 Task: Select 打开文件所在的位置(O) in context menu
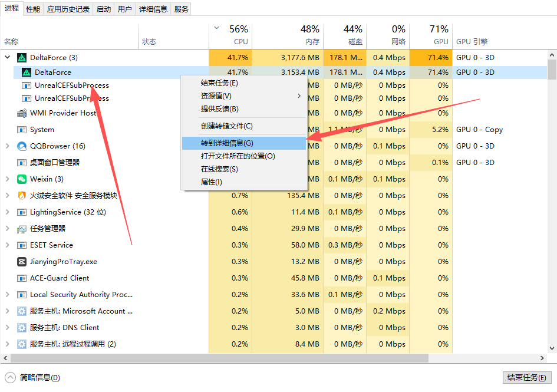click(x=238, y=156)
